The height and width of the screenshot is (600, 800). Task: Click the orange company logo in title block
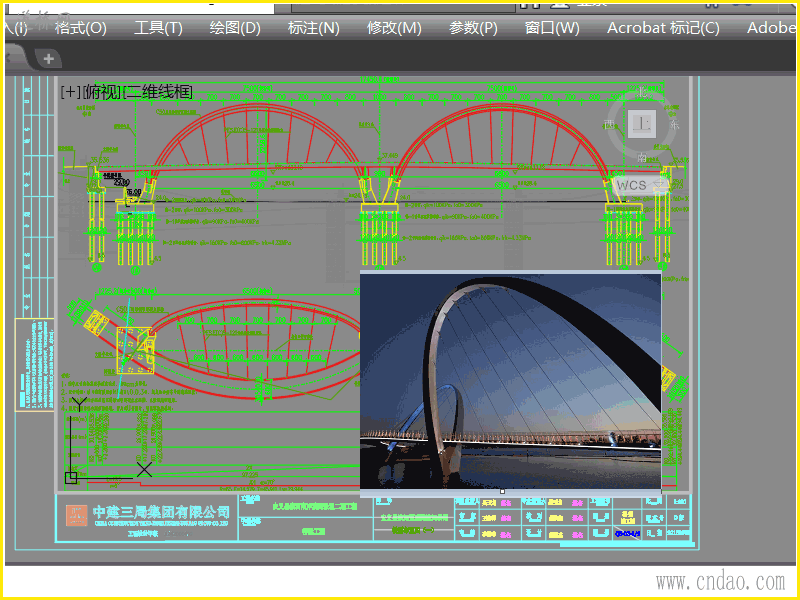point(77,515)
